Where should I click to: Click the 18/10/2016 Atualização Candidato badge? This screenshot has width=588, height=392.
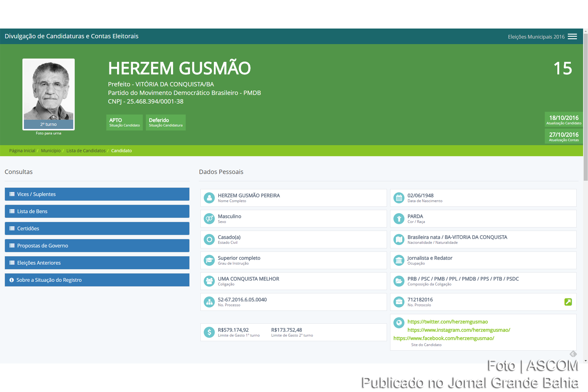coord(563,120)
